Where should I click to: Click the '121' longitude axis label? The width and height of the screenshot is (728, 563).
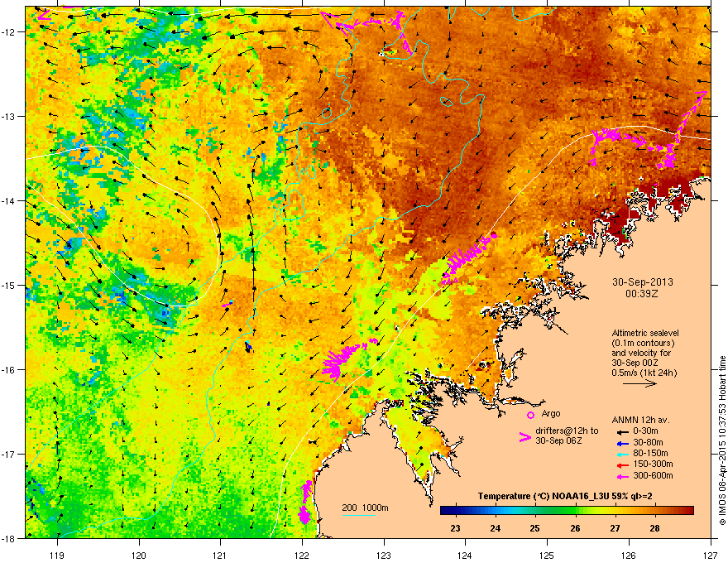(220, 555)
